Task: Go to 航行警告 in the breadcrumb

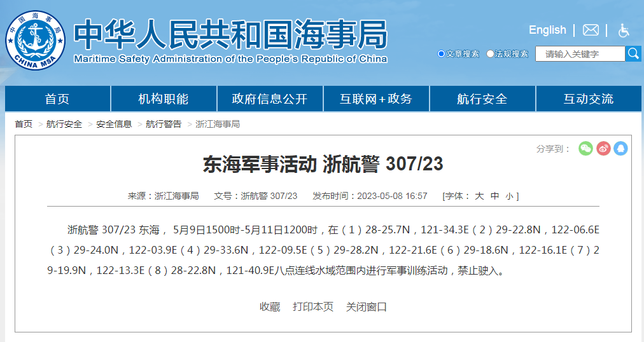Action: pos(164,124)
